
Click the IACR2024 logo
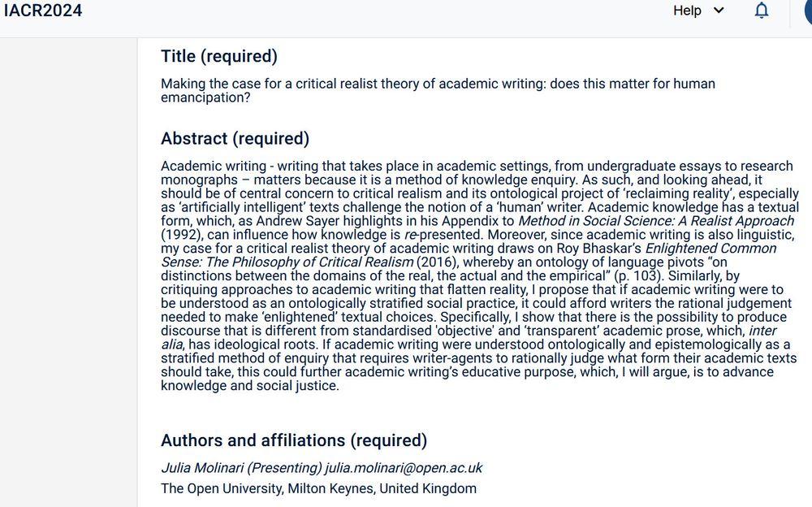[42, 11]
